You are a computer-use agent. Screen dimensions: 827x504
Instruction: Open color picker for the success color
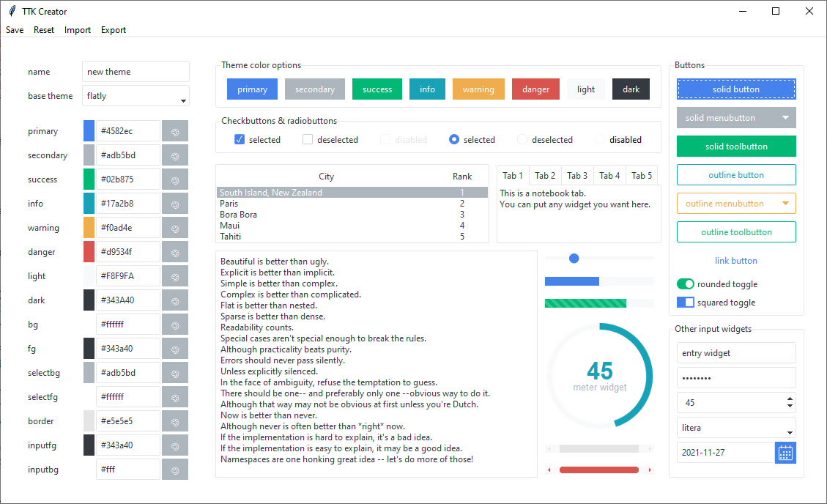(x=175, y=179)
